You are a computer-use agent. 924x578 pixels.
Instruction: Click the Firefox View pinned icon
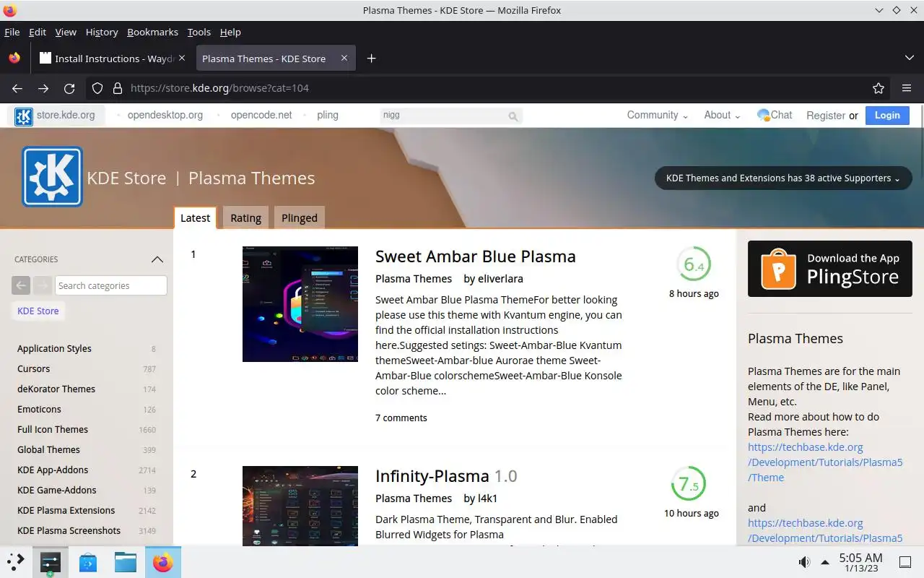click(14, 59)
